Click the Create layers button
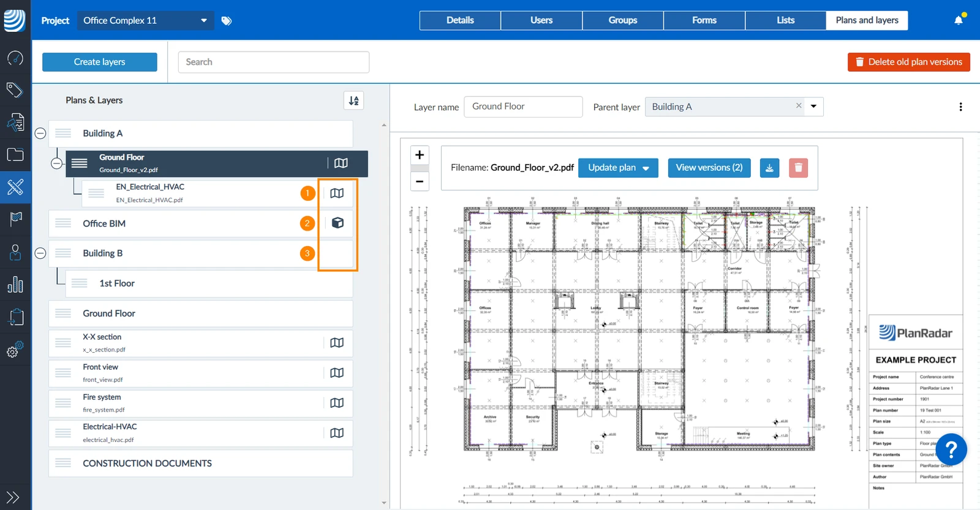 (100, 62)
